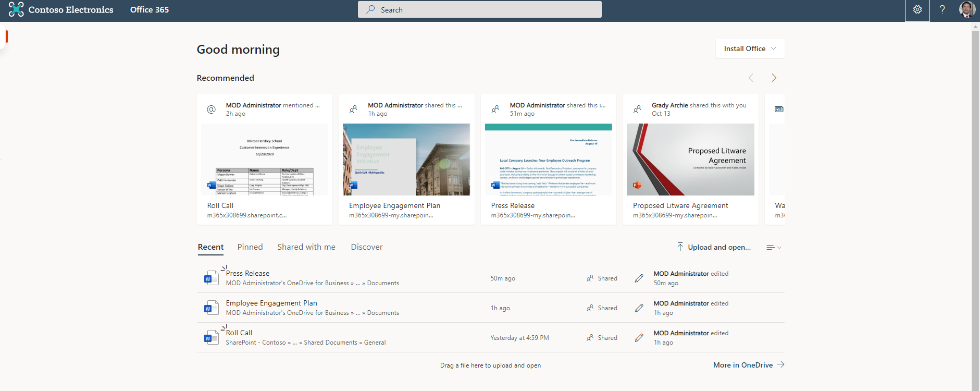Click the share icon on Press Release card
This screenshot has width=980, height=391.
pos(495,109)
